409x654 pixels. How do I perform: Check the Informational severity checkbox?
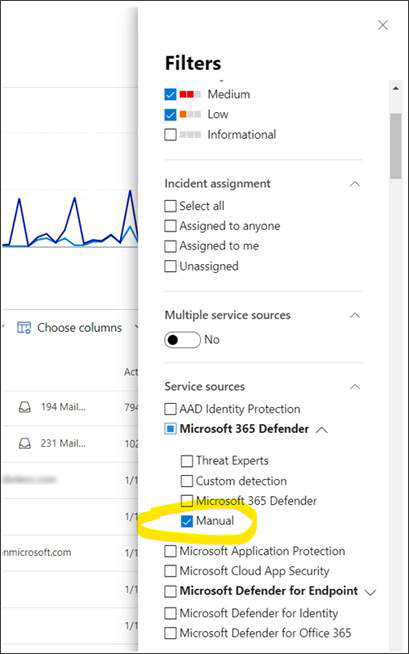tap(170, 135)
